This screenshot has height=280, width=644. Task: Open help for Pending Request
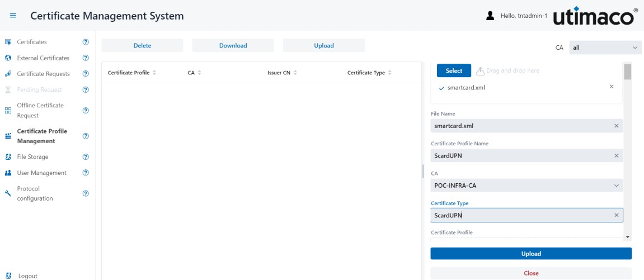(86, 90)
